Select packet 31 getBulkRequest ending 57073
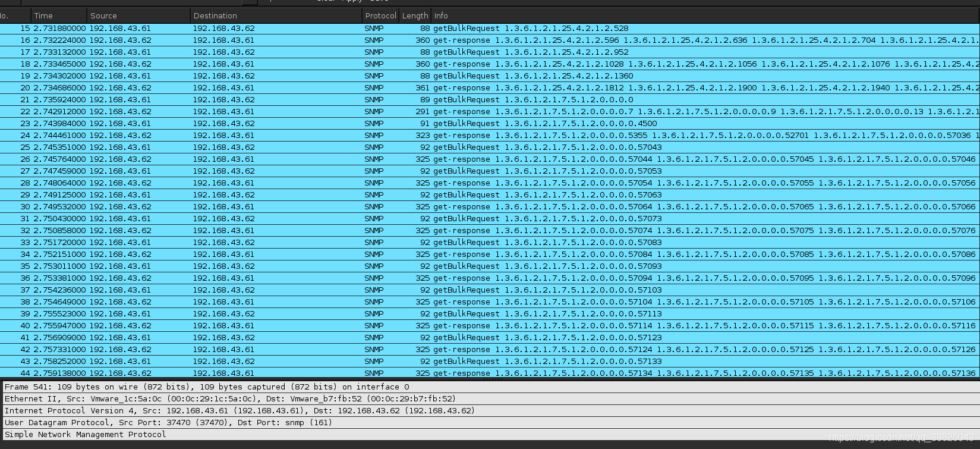This screenshot has height=449, width=980. coord(490,219)
